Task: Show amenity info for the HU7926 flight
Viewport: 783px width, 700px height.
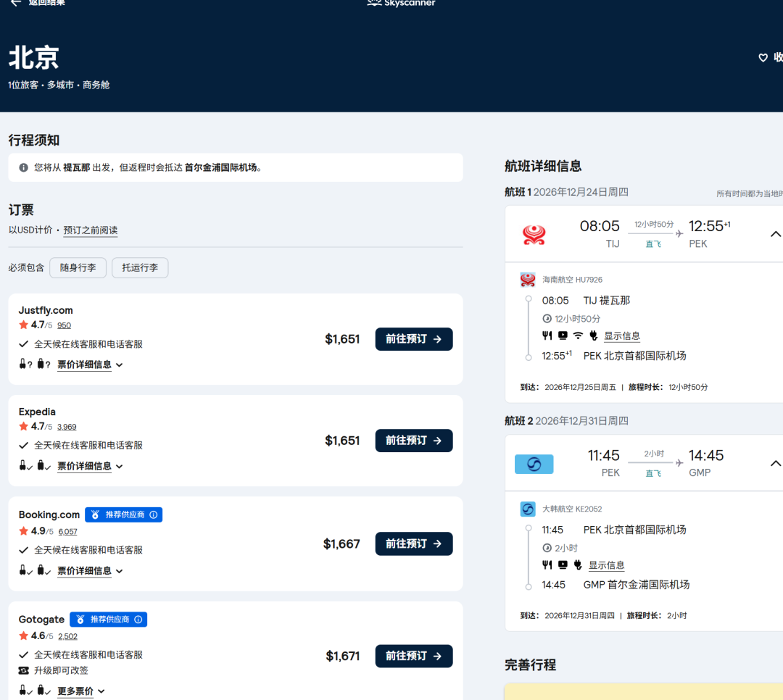Action: 622,336
